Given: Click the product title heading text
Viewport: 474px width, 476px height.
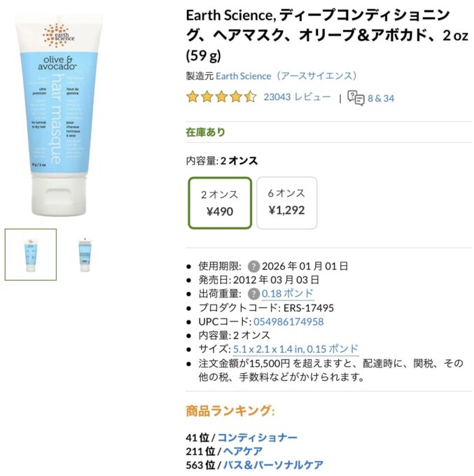Looking at the screenshot, I should pos(327,35).
